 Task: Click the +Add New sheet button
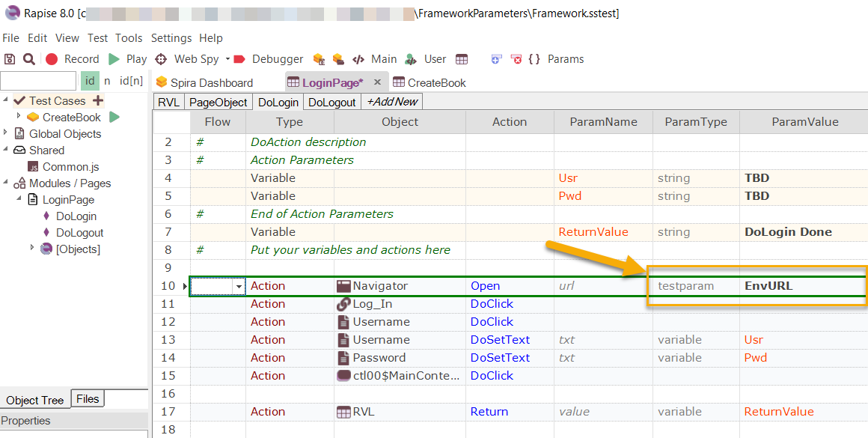pyautogui.click(x=391, y=102)
